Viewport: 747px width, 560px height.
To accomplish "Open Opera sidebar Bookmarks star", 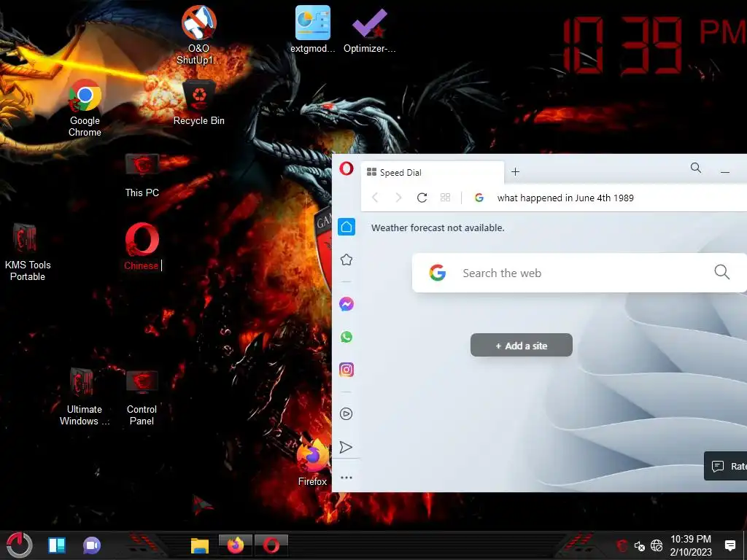I will [347, 260].
